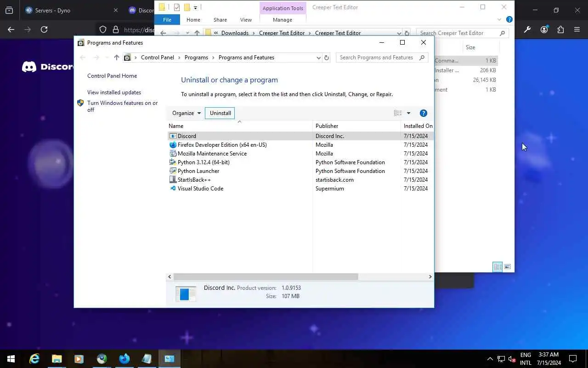Viewport: 588px width, 368px height.
Task: Open the browser extensions puzzle icon
Action: coord(560,29)
